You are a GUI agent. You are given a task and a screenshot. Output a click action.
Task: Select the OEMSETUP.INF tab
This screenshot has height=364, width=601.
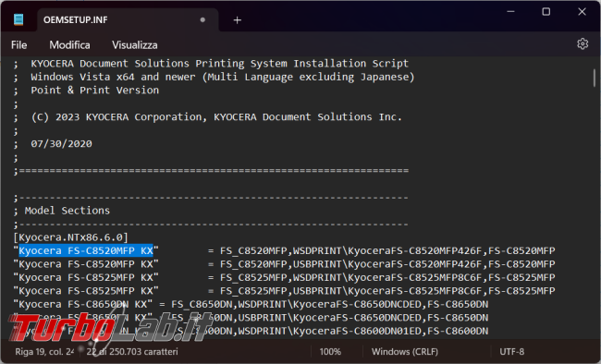point(128,20)
